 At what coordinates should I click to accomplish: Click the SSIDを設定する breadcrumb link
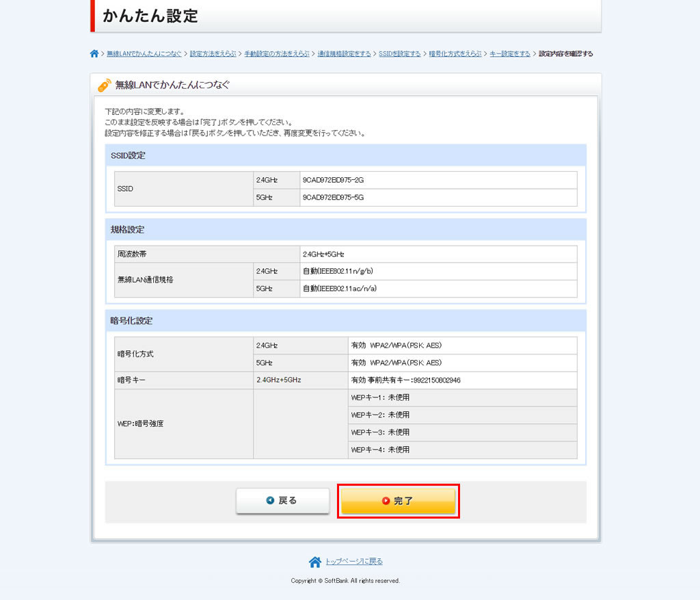[x=400, y=54]
